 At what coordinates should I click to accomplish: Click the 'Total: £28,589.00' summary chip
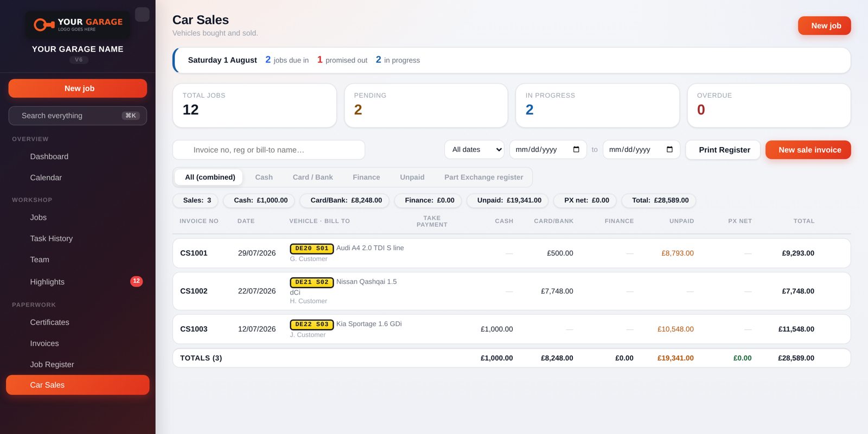pyautogui.click(x=659, y=201)
